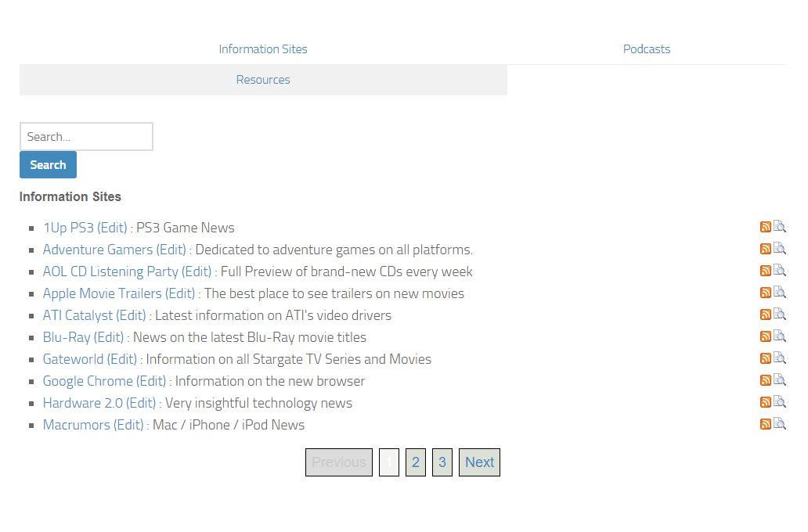The image size is (808, 532).
Task: Open the RSS feed for Blu-Ray
Action: point(765,336)
